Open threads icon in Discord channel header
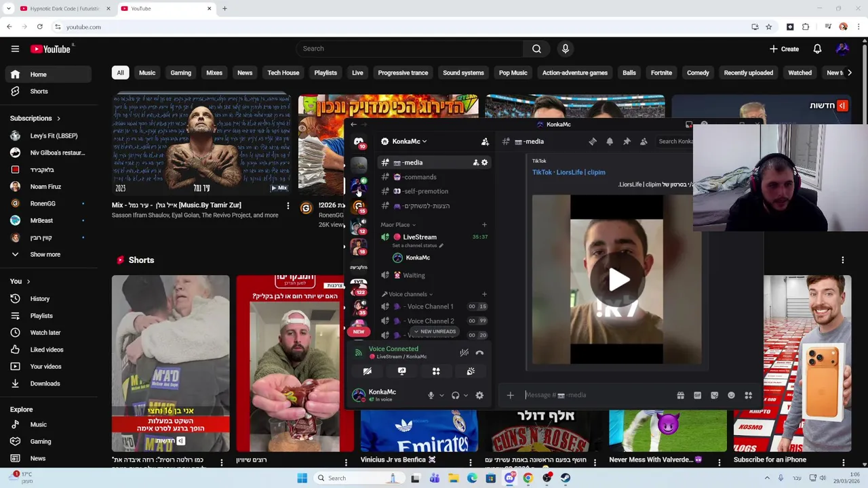 click(x=593, y=142)
